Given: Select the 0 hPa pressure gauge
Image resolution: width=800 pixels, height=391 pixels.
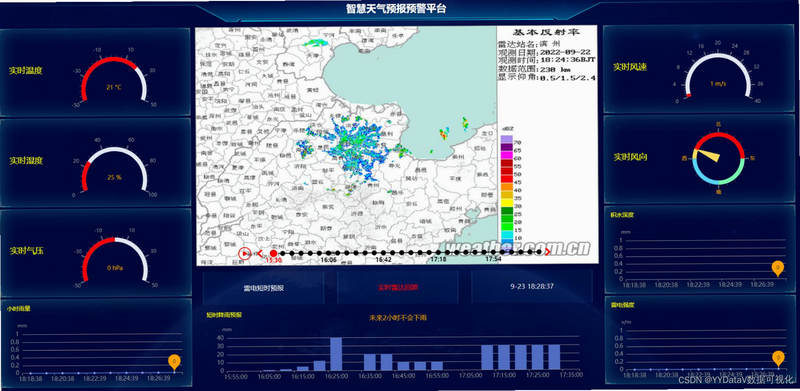Looking at the screenshot, I should pyautogui.click(x=114, y=261).
